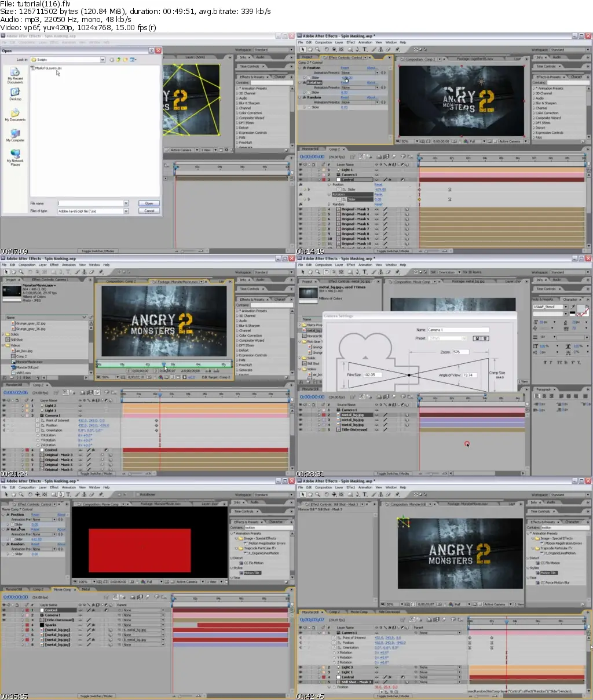Viewport: 593px width, 700px height.
Task: Select the Zoom tool in the 00:28:31 frame
Action: (x=318, y=272)
